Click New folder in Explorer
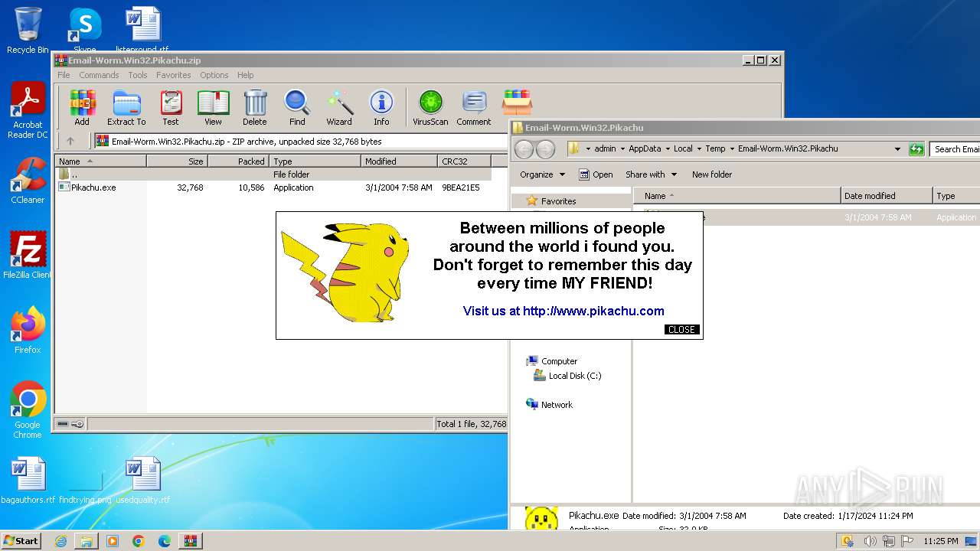Screen dimensions: 980x551 (712, 174)
